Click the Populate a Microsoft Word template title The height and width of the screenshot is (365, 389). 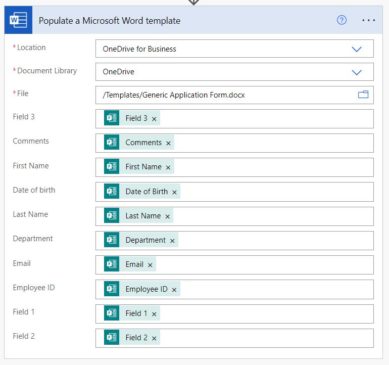point(109,21)
